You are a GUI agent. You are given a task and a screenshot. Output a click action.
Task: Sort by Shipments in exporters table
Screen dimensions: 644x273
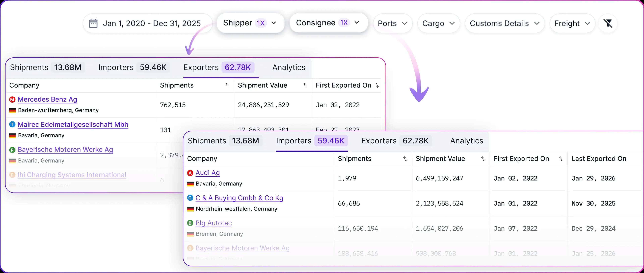pyautogui.click(x=227, y=85)
